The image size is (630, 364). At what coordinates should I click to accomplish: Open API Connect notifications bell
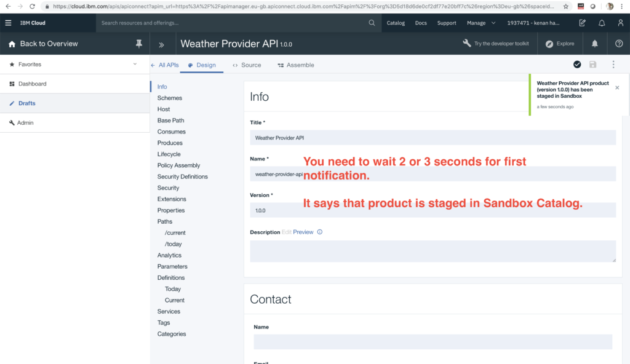(595, 44)
